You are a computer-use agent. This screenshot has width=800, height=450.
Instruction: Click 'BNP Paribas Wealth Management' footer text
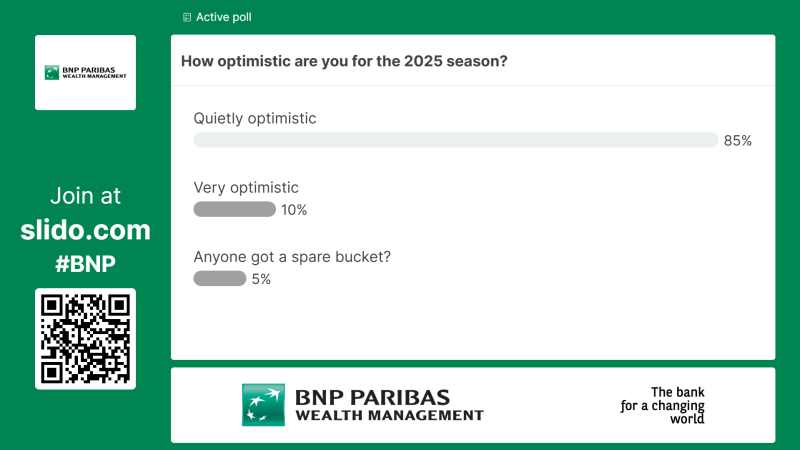388,405
